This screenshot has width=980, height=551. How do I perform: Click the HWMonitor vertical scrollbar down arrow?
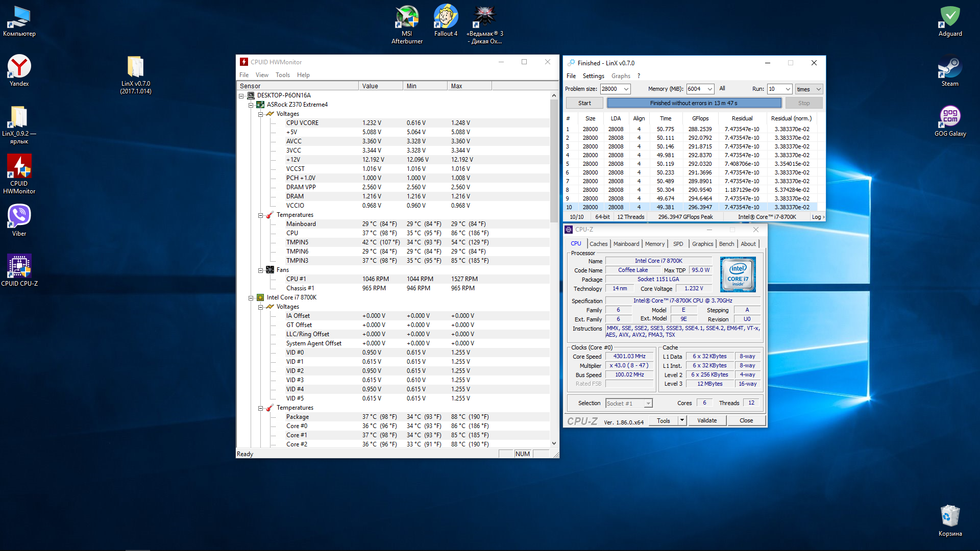point(554,444)
